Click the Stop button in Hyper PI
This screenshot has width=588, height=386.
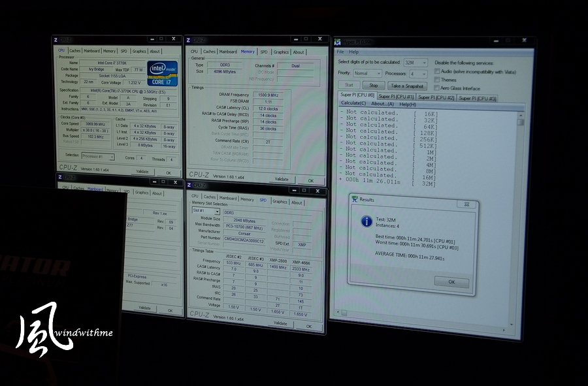pyautogui.click(x=374, y=85)
